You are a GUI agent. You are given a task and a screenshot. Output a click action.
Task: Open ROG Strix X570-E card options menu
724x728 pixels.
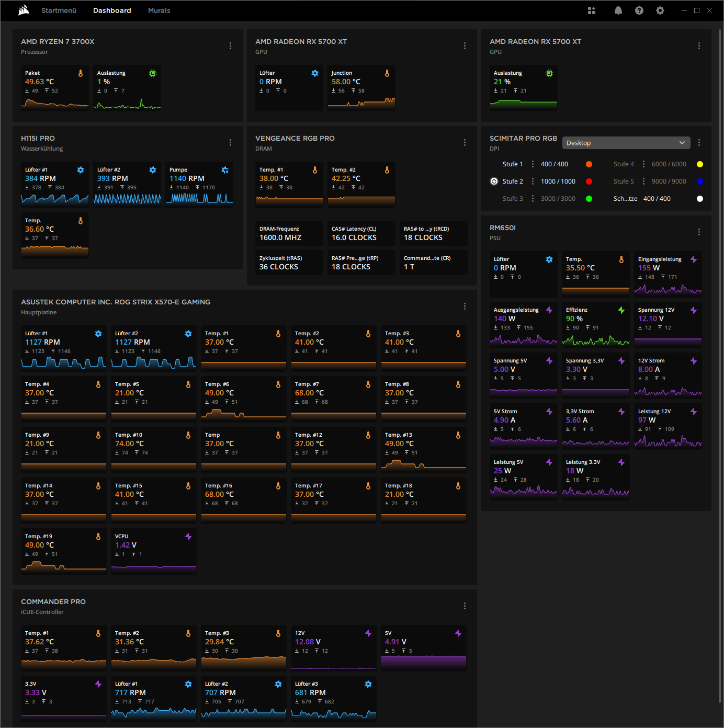point(465,306)
